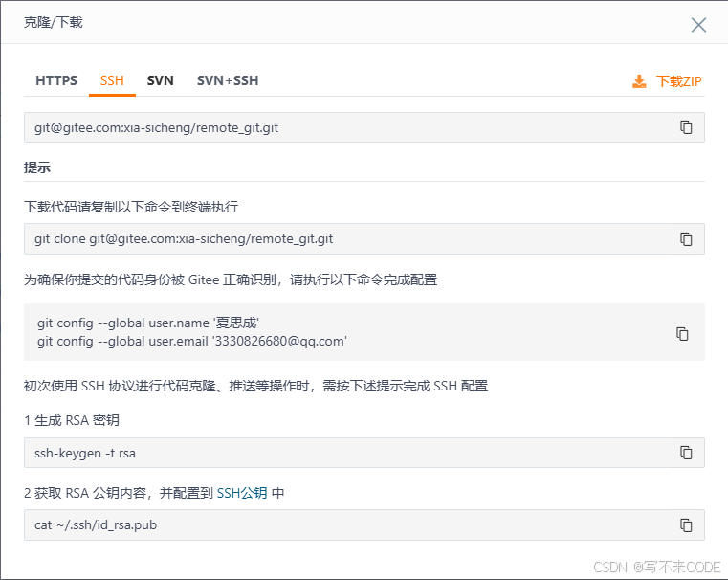Close the 克隆/下载 dialog
Viewport: 728px width, 580px height.
698,25
